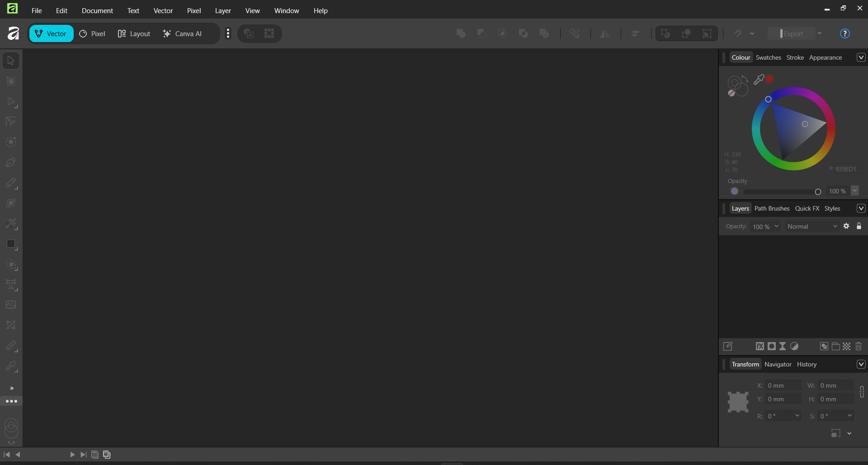868x465 pixels.
Task: Switch to the Swatches tab
Action: click(768, 57)
